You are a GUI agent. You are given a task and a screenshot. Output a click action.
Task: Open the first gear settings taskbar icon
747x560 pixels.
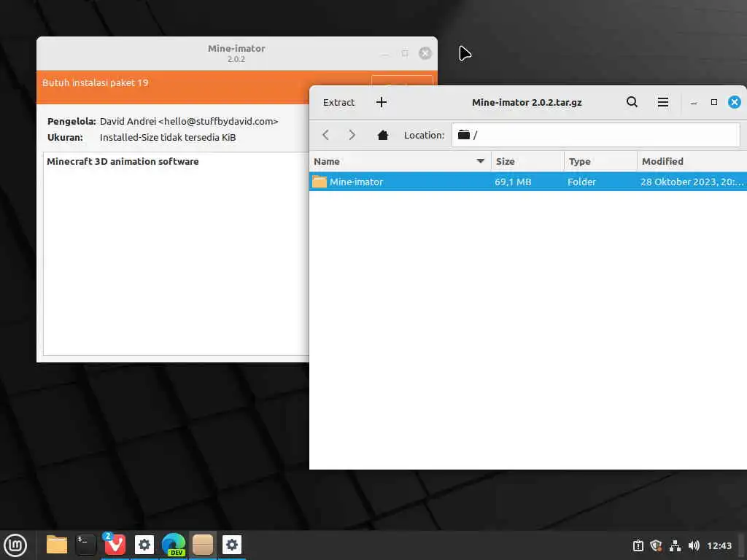144,545
